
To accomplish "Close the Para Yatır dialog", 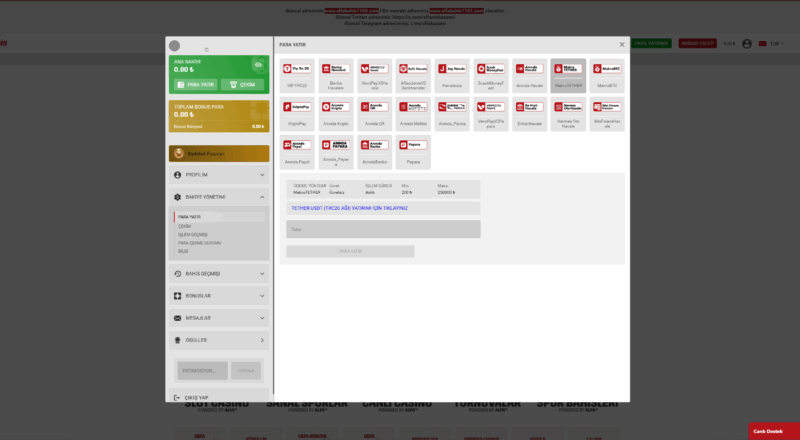I will (622, 44).
